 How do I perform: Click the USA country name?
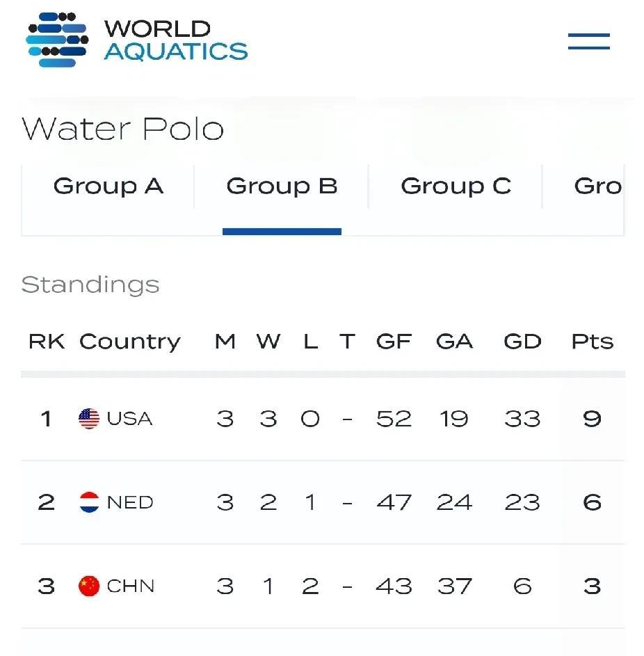pyautogui.click(x=129, y=419)
